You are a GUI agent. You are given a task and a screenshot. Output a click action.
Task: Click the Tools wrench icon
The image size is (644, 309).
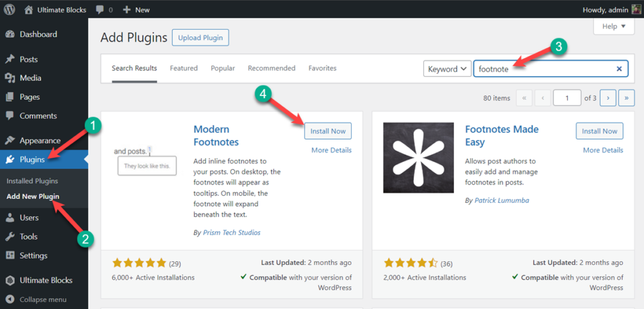tap(10, 237)
